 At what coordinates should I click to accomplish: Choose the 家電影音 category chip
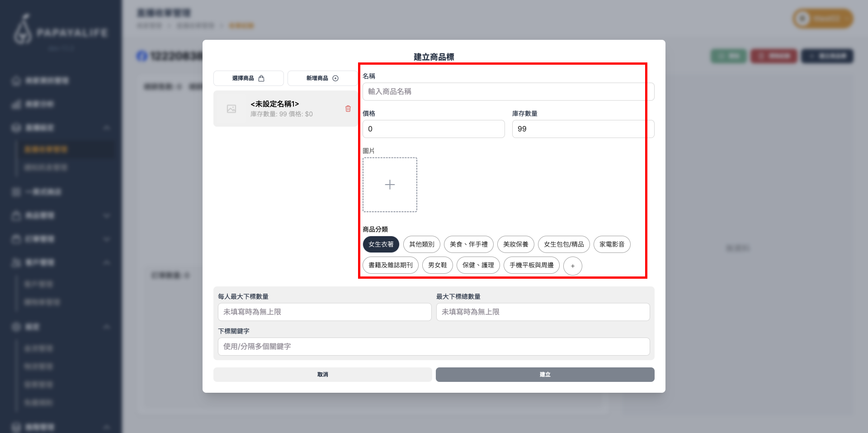612,244
